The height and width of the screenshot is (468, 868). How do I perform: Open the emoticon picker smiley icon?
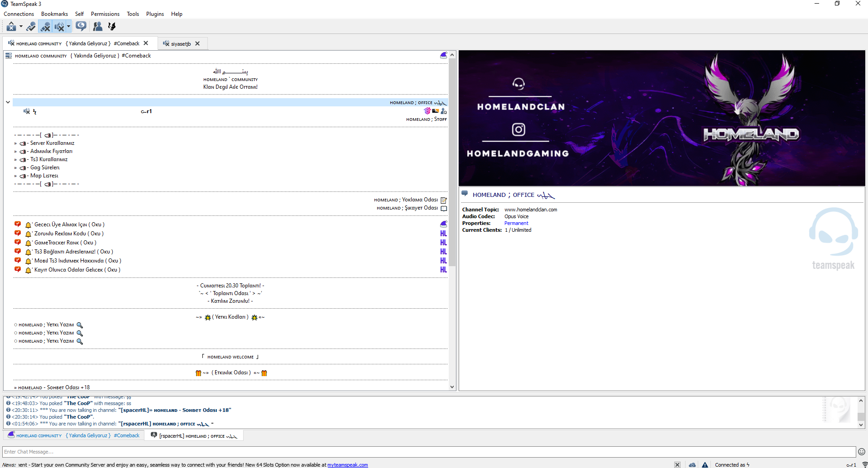(x=862, y=452)
